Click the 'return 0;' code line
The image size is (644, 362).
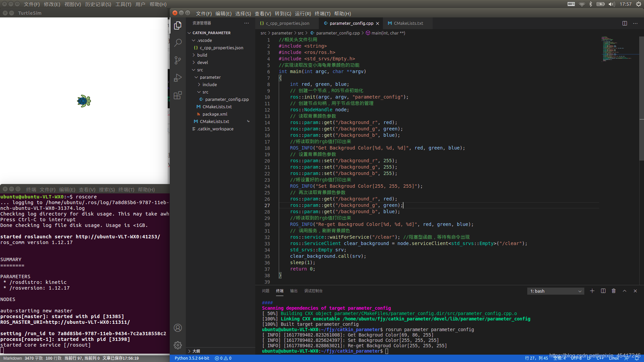pyautogui.click(x=303, y=269)
